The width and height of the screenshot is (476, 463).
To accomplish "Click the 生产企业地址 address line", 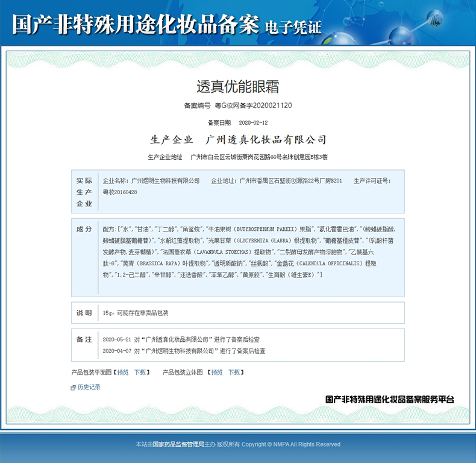I will [x=237, y=157].
